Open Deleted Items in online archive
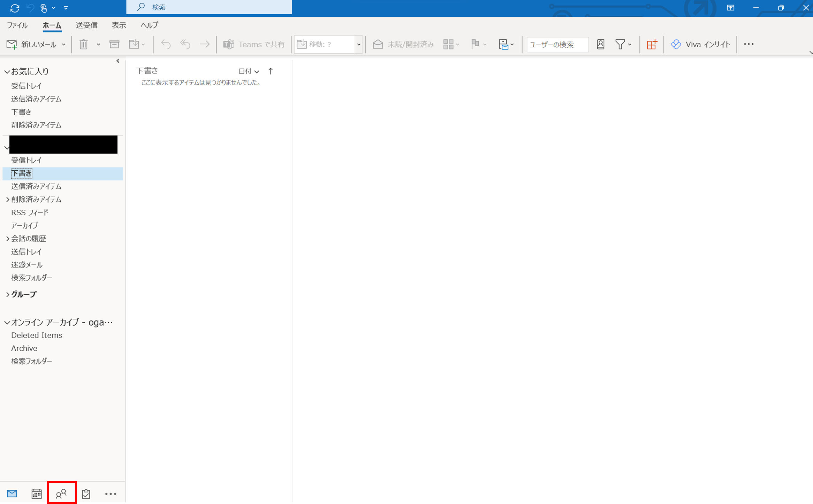 point(37,335)
